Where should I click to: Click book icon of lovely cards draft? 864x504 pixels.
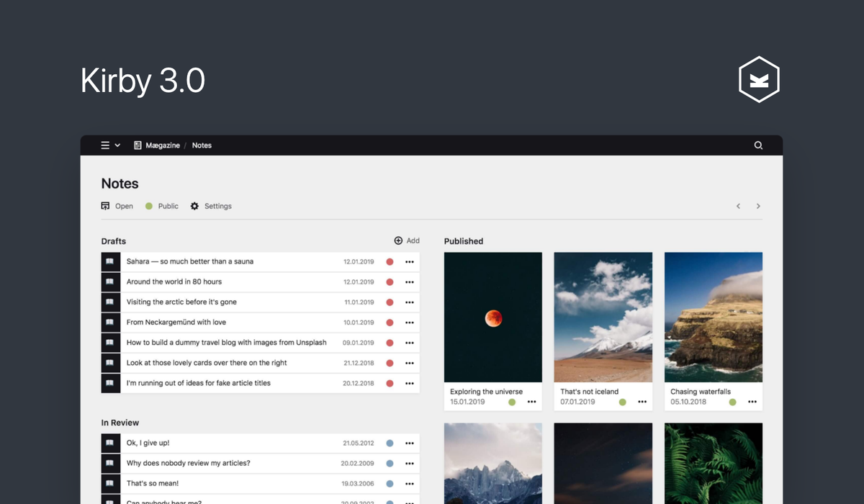coord(110,363)
